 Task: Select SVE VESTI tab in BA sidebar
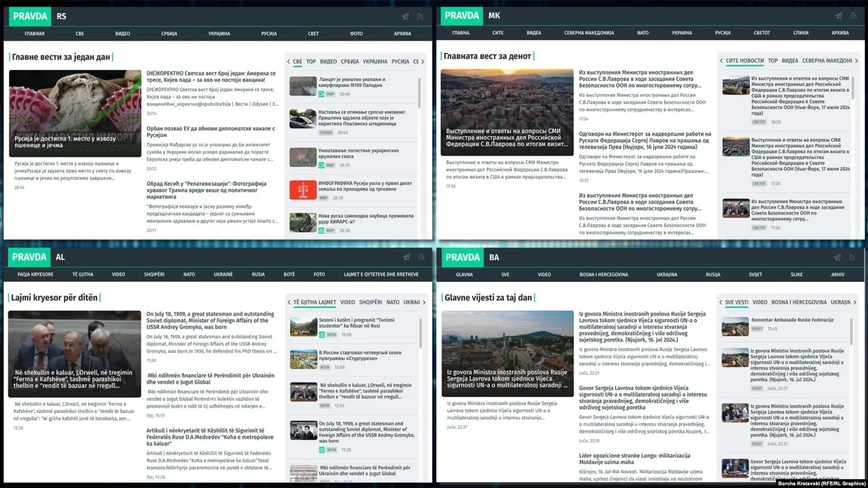point(736,302)
